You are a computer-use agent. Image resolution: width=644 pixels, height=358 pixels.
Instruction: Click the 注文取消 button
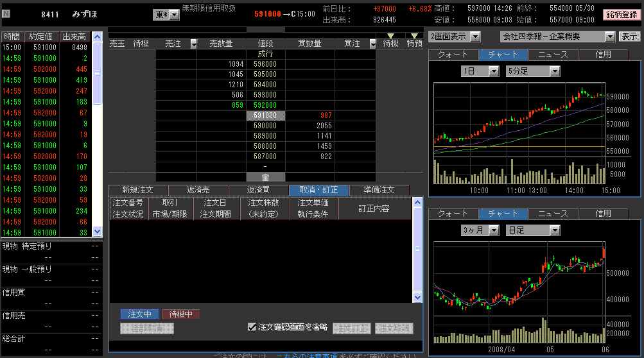pos(394,328)
